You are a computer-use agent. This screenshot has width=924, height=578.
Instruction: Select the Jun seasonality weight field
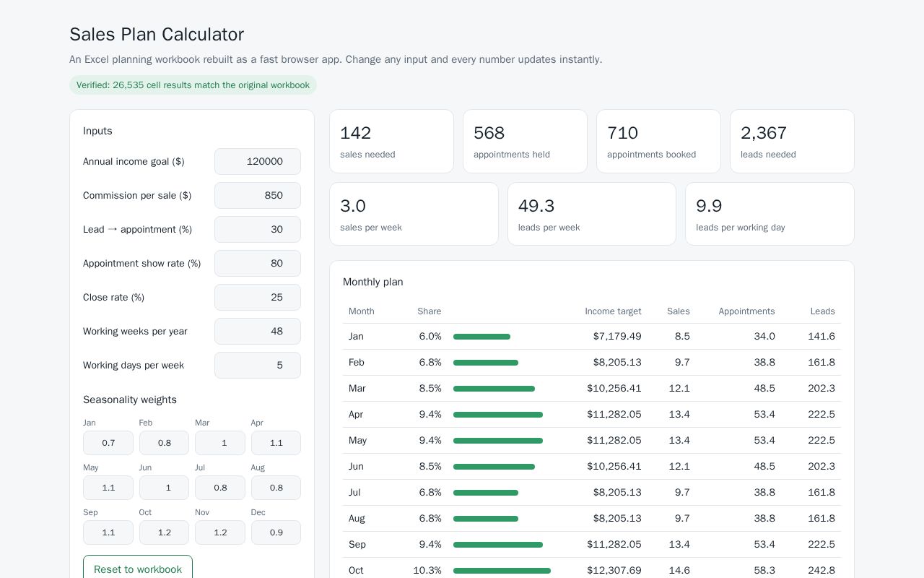click(164, 488)
